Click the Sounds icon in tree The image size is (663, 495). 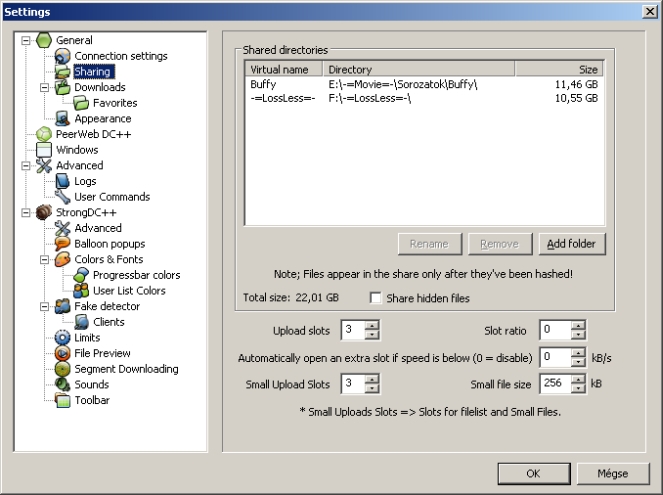point(63,384)
